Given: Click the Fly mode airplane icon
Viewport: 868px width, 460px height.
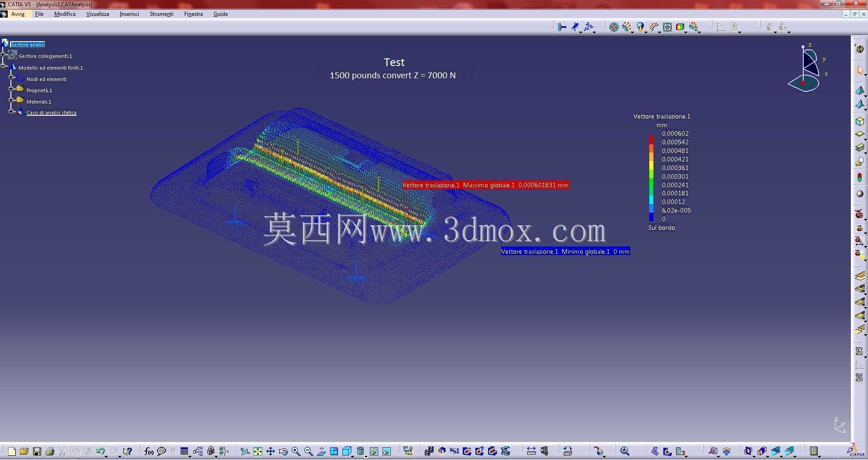Looking at the screenshot, I should (x=245, y=451).
